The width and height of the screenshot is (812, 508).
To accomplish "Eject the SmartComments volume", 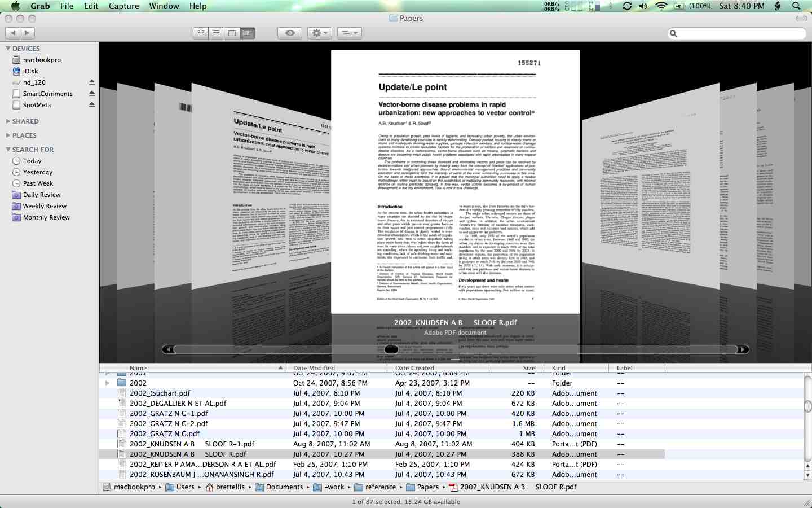I will 92,94.
